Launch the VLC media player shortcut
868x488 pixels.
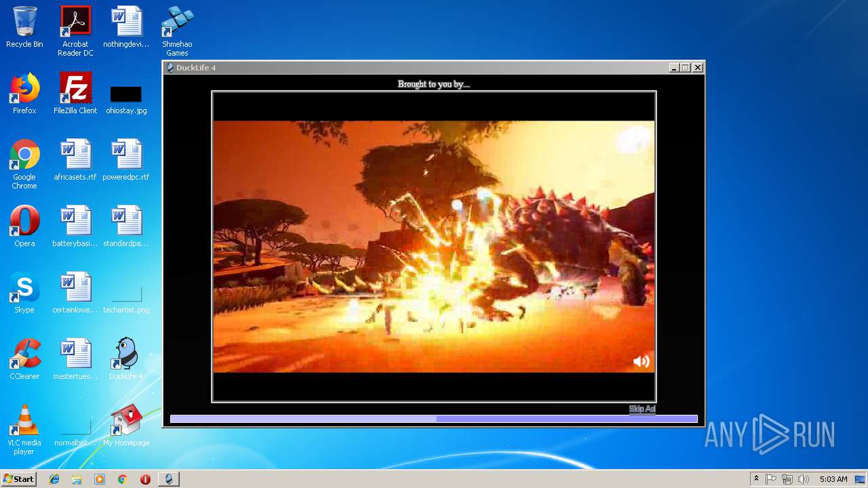point(24,430)
